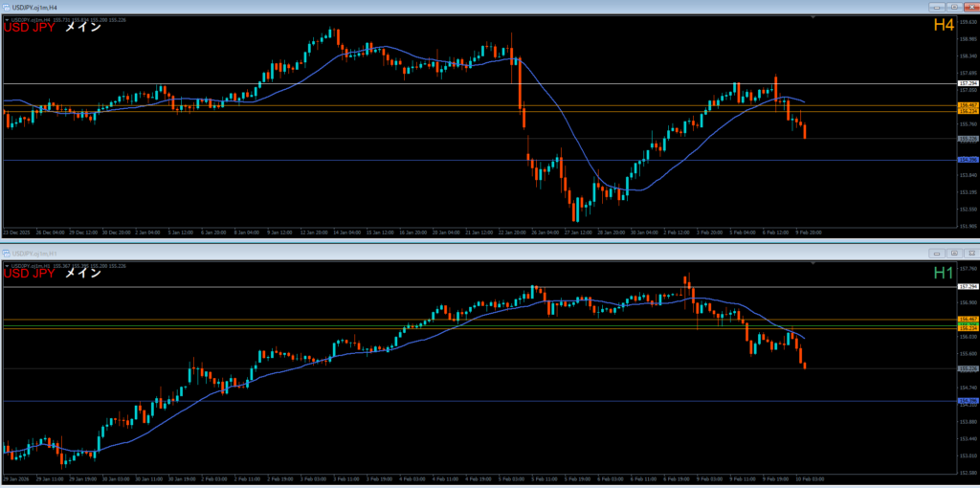Expand the small arrow beside USDJPY.oj1m,H4 chart info

(7, 19)
